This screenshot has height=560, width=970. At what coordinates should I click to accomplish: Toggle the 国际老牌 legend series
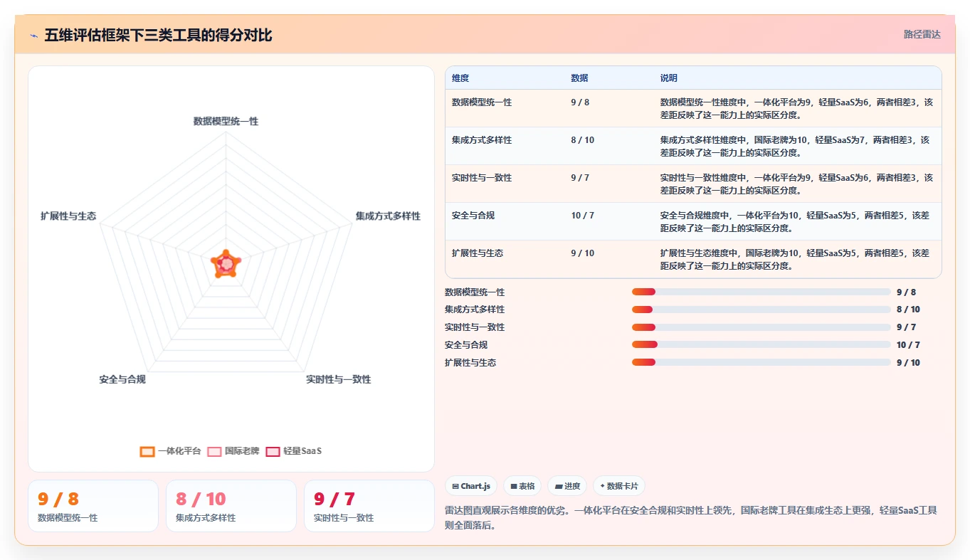coord(233,451)
